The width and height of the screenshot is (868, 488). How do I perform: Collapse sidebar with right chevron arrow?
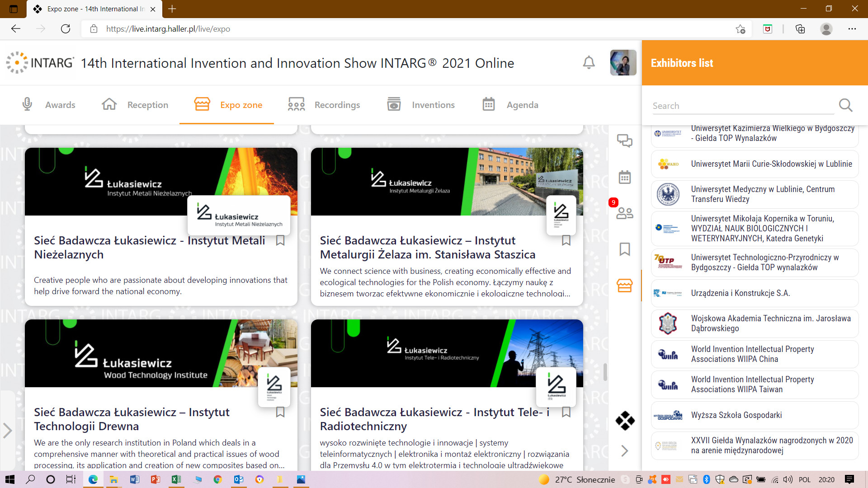[625, 450]
